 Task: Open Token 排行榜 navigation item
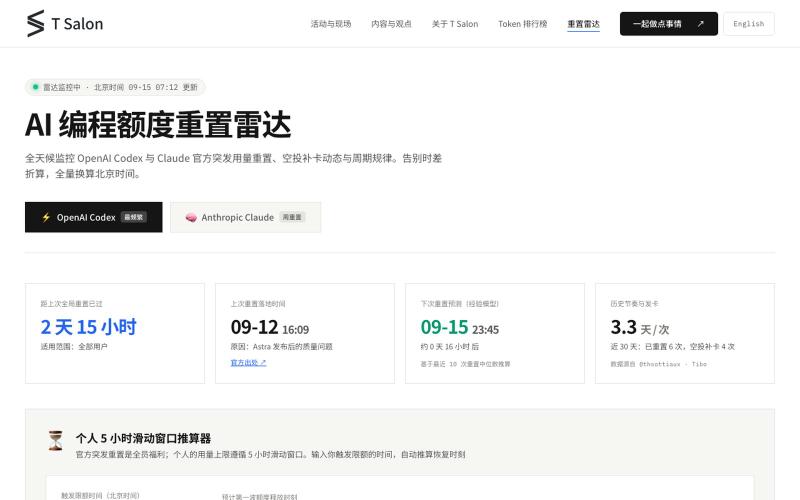(522, 24)
